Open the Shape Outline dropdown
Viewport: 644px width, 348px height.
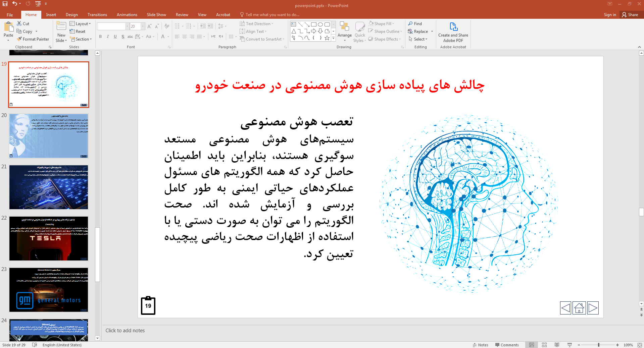[x=385, y=32]
